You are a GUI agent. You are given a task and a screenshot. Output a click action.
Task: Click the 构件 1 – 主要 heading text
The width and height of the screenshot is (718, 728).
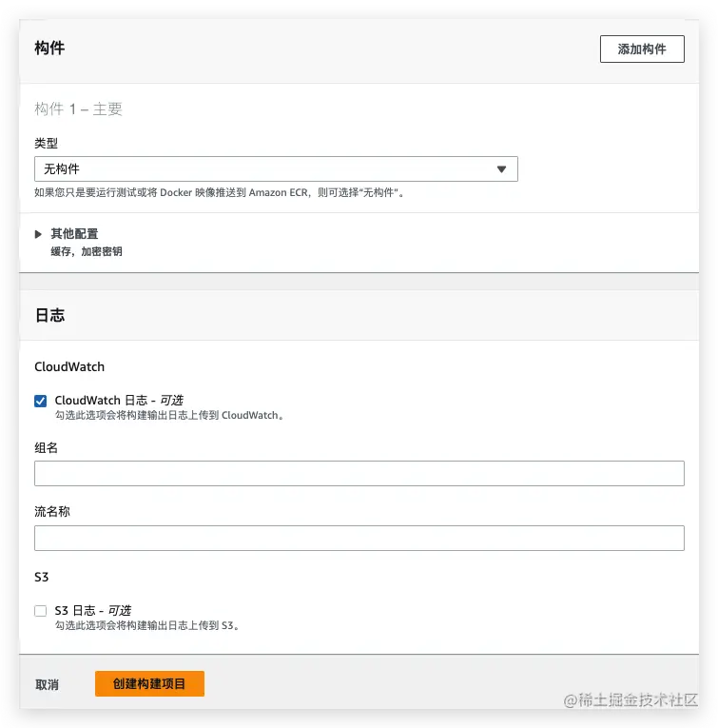pos(78,109)
